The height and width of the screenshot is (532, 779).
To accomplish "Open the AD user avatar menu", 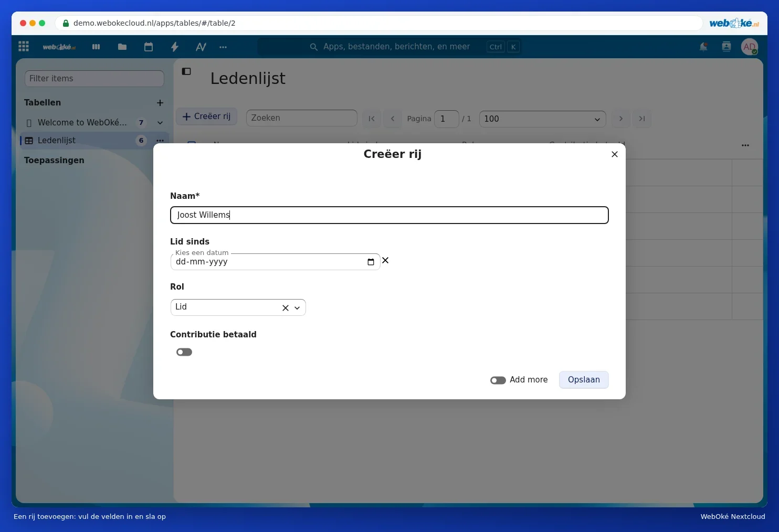I will tap(750, 47).
